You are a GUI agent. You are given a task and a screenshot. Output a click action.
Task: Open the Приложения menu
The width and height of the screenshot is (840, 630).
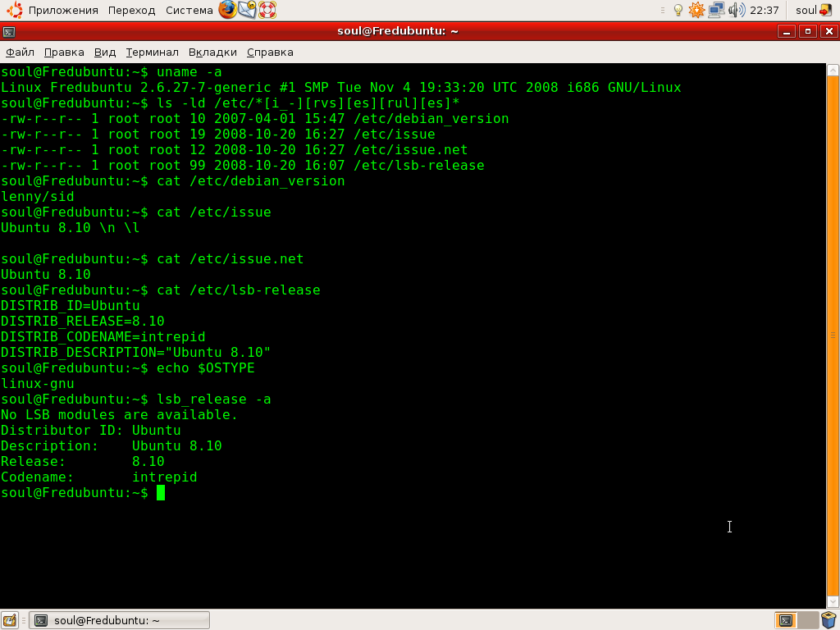click(x=63, y=10)
